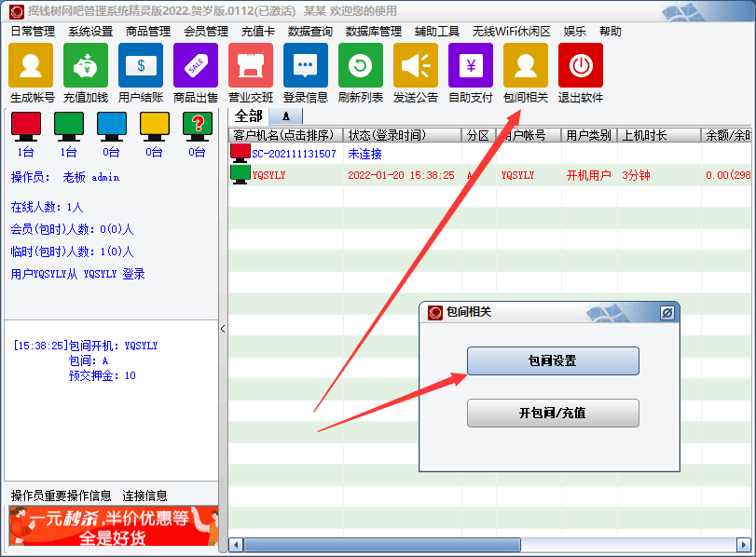This screenshot has height=557, width=756.
Task: Collapse the left panel with the arrow handle
Action: pos(223,329)
